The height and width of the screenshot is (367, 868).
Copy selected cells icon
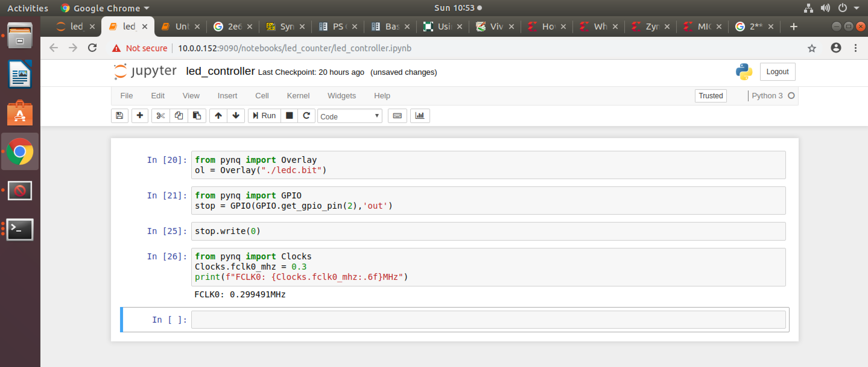(179, 115)
